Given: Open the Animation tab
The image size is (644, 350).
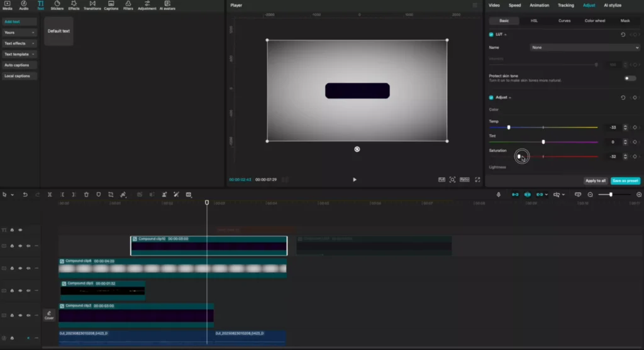Looking at the screenshot, I should click(x=539, y=5).
